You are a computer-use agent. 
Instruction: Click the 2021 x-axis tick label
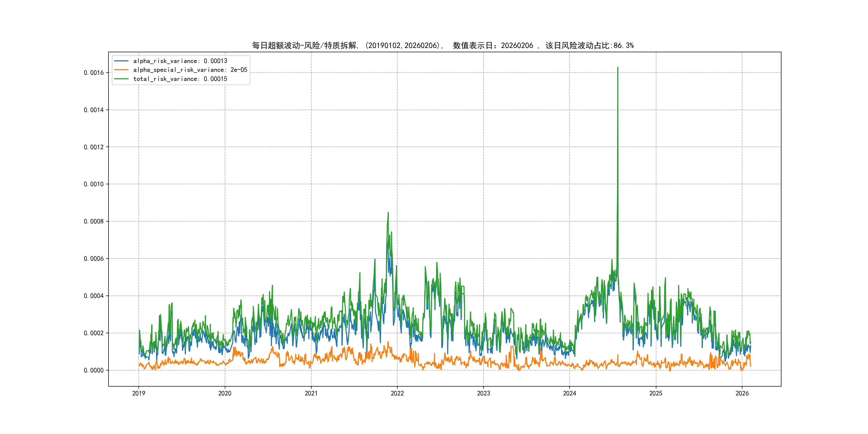[x=311, y=393]
